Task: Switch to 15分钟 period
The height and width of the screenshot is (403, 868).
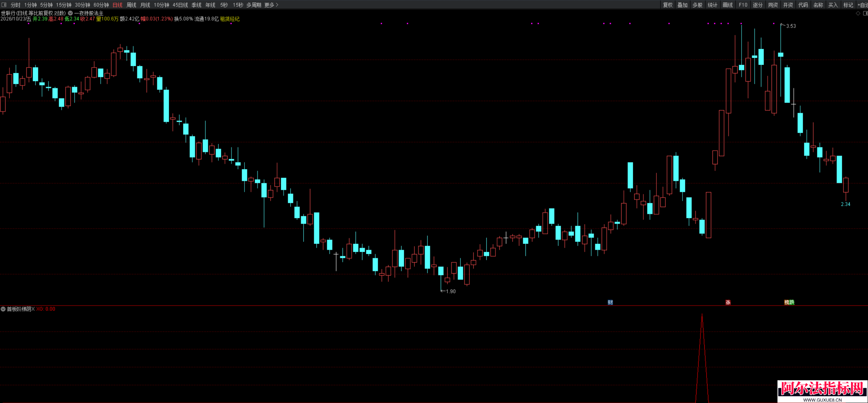Action: 64,5
